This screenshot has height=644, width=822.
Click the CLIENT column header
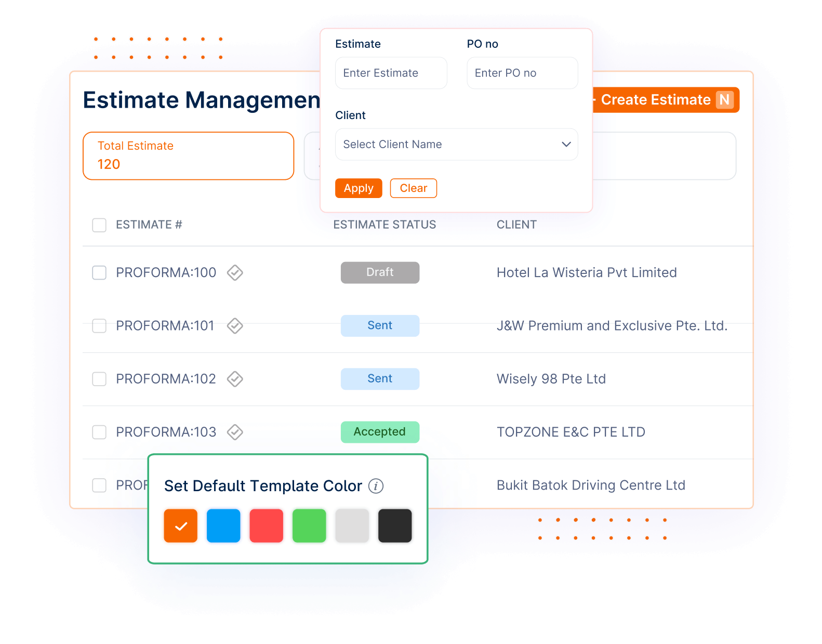[x=516, y=225]
